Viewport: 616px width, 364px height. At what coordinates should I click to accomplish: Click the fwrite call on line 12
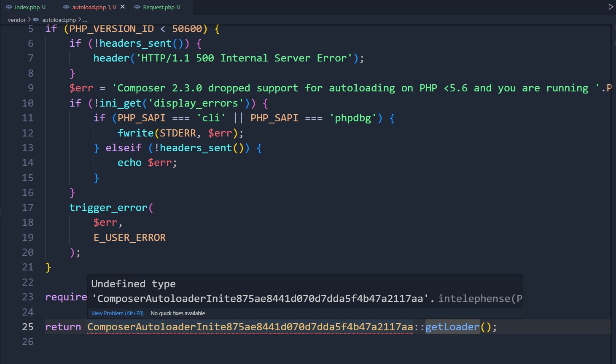pos(136,133)
